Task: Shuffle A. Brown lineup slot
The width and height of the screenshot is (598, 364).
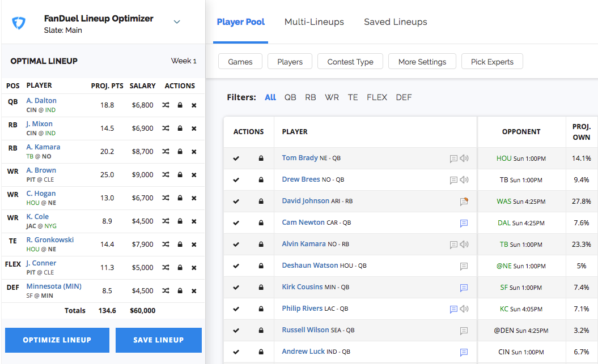Action: tap(166, 175)
